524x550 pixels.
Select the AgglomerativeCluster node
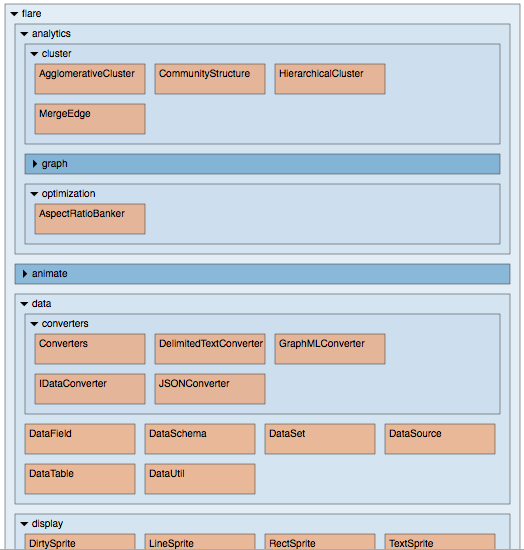click(90, 79)
